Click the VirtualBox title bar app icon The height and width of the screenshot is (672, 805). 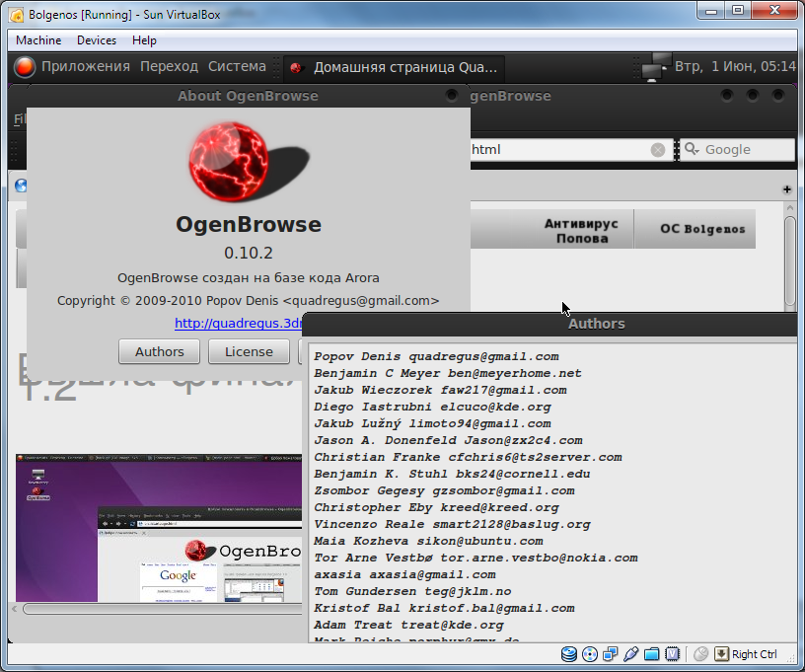pyautogui.click(x=16, y=15)
